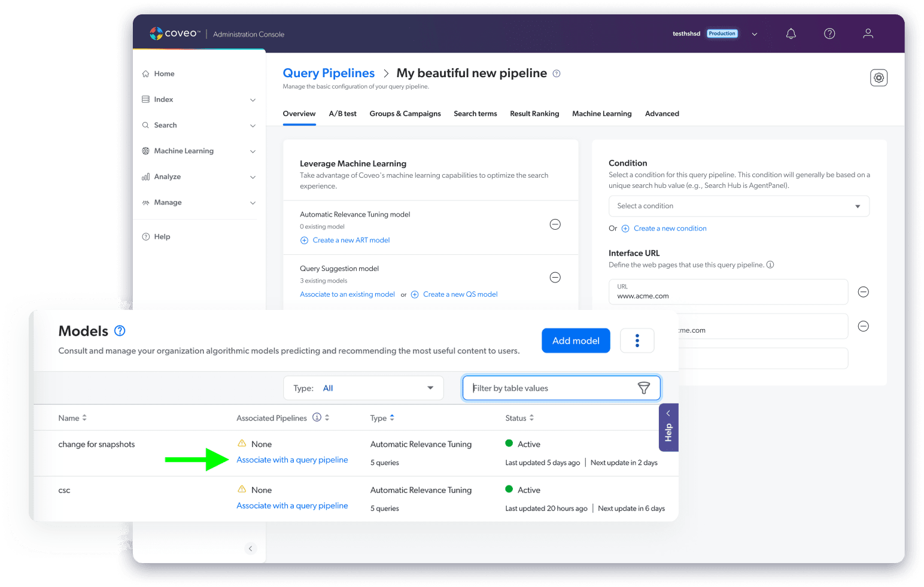The width and height of the screenshot is (924, 587).
Task: Click the filter funnel icon
Action: (x=644, y=388)
